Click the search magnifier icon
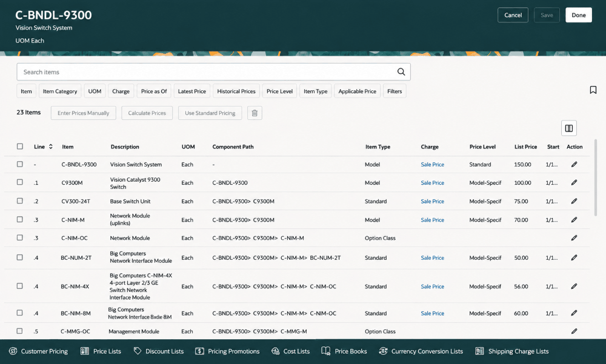Viewport: 606px width, 364px height. [401, 72]
